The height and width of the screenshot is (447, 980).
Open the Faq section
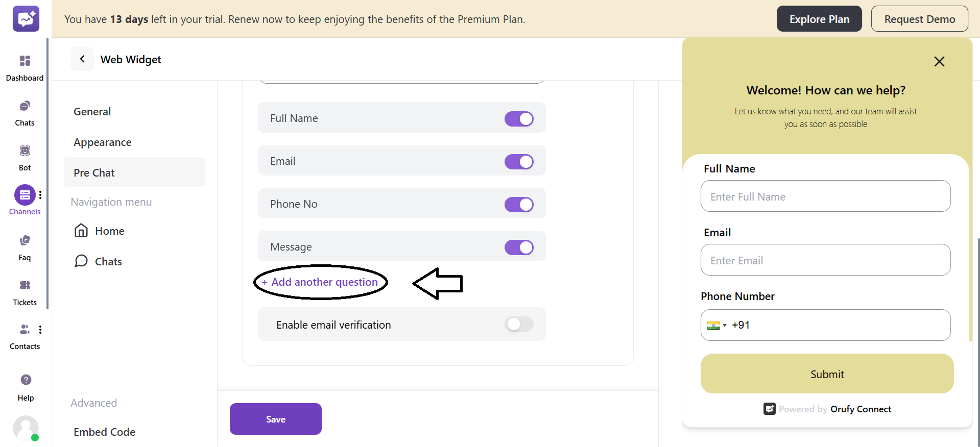pos(25,245)
